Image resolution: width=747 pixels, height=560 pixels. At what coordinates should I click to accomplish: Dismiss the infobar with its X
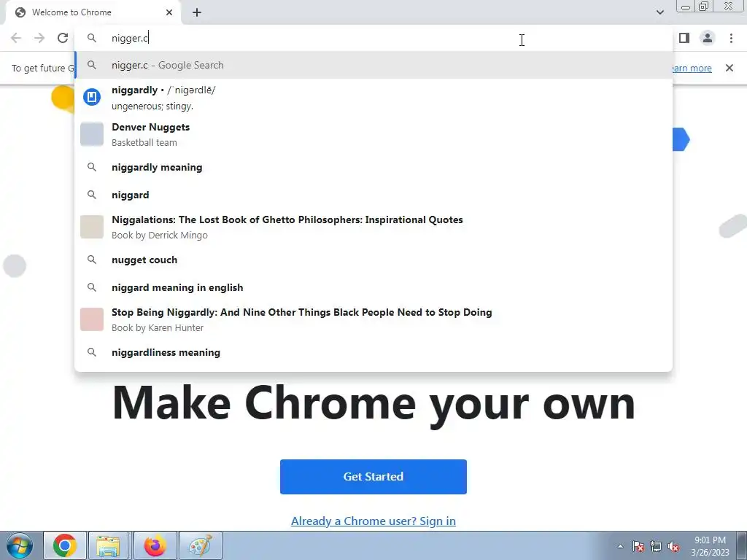coord(729,68)
